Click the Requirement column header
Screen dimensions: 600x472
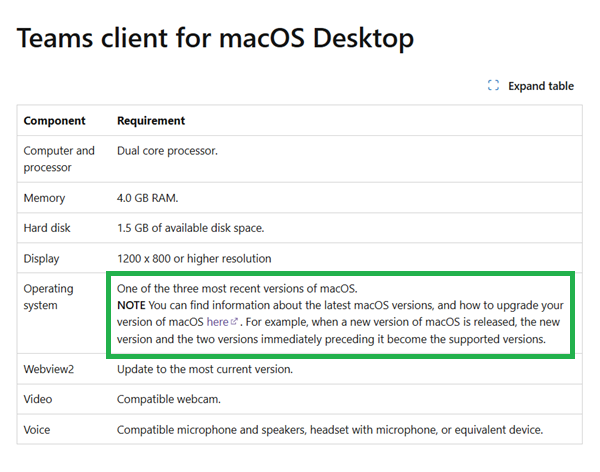(151, 121)
